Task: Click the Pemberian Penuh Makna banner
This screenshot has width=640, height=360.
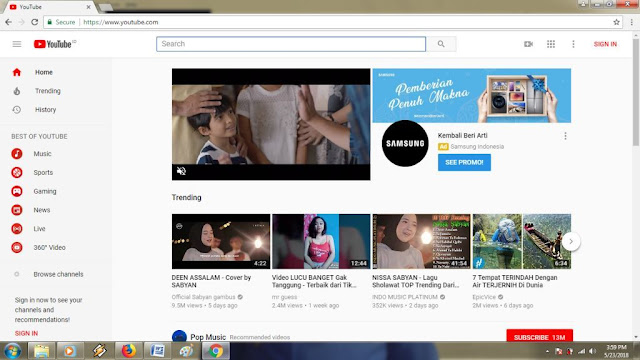Action: coord(472,96)
